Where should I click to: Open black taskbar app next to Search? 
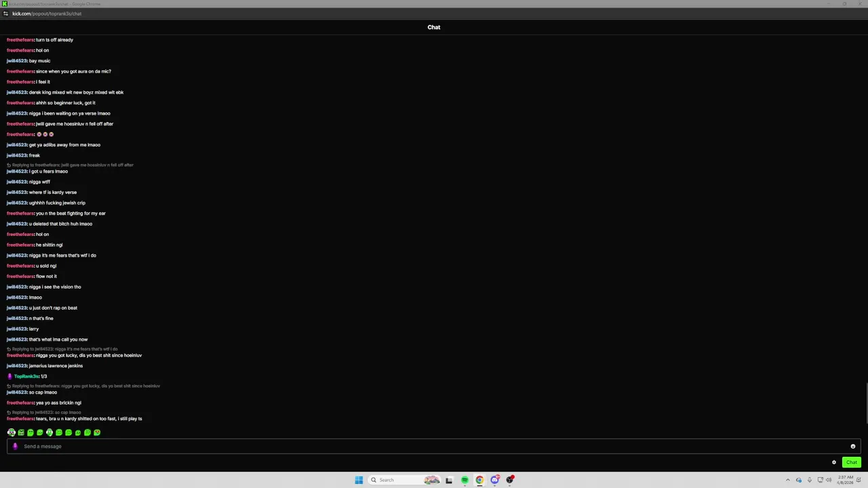[x=449, y=480]
